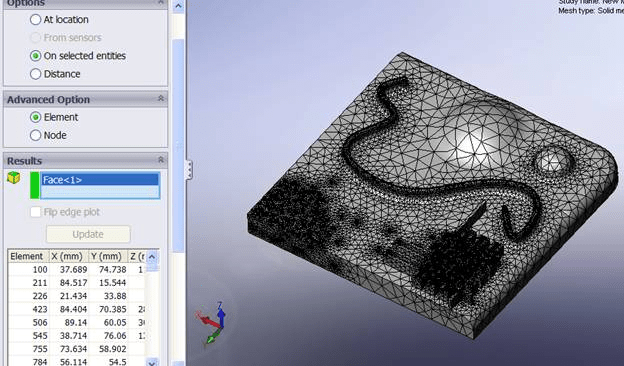
Task: Click the results table scroll-up arrow
Action: tap(152, 257)
